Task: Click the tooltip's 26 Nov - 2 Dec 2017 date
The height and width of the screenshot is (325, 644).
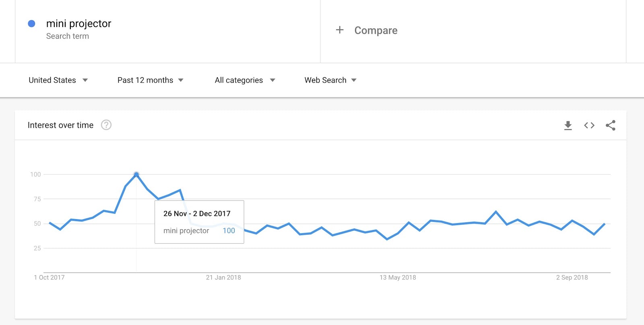Action: coord(197,213)
